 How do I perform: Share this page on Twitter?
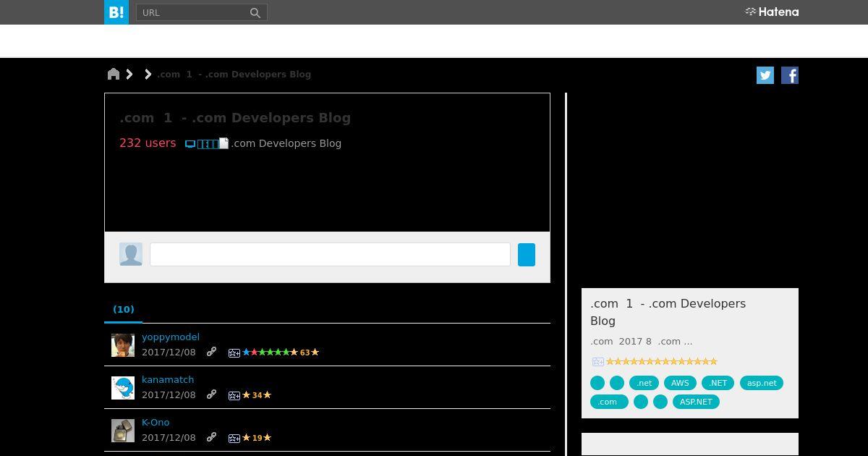click(x=765, y=75)
